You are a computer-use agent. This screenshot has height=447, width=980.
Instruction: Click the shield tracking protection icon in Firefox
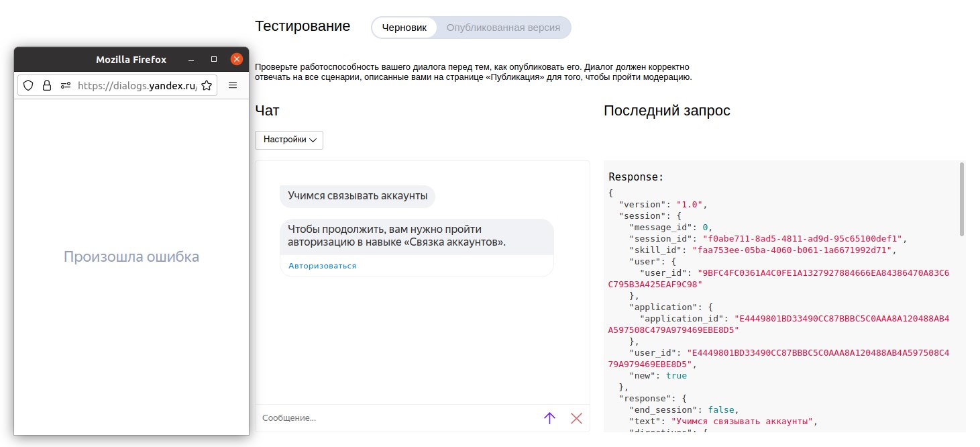(28, 85)
